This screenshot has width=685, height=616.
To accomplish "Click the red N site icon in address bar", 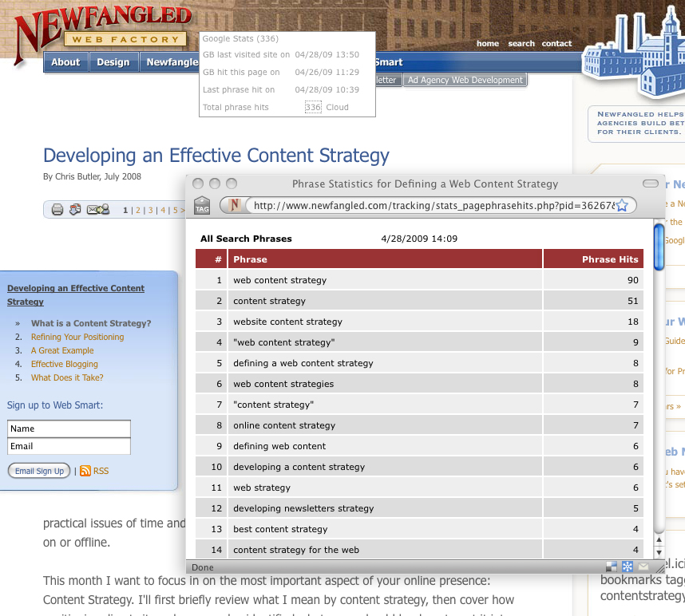I will [235, 205].
